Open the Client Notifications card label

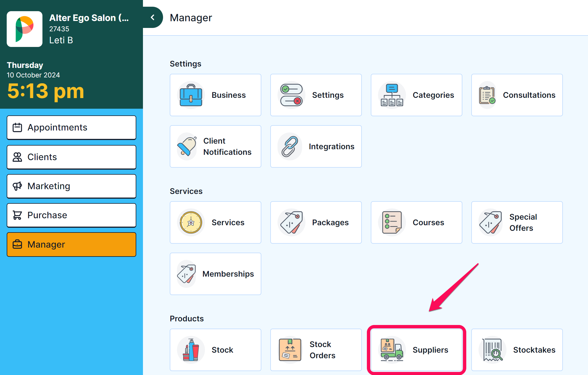227,146
